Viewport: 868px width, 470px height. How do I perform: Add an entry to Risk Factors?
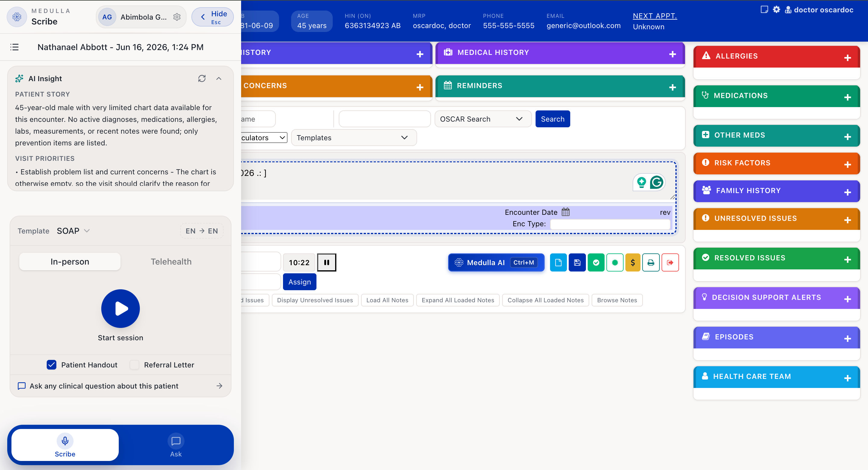pyautogui.click(x=848, y=164)
